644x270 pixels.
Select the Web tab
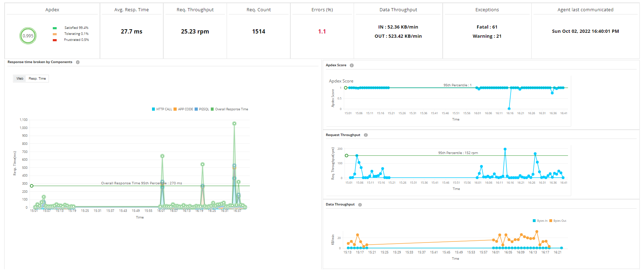20,79
